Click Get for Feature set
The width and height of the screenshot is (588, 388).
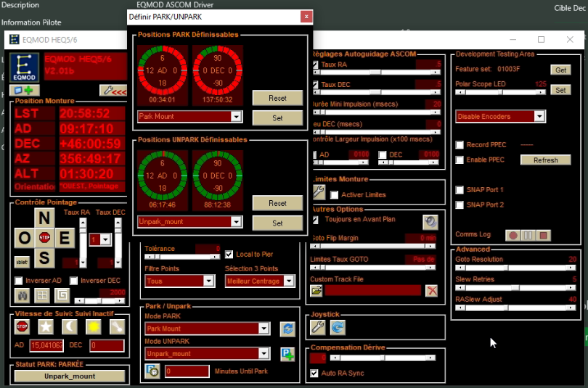point(560,70)
